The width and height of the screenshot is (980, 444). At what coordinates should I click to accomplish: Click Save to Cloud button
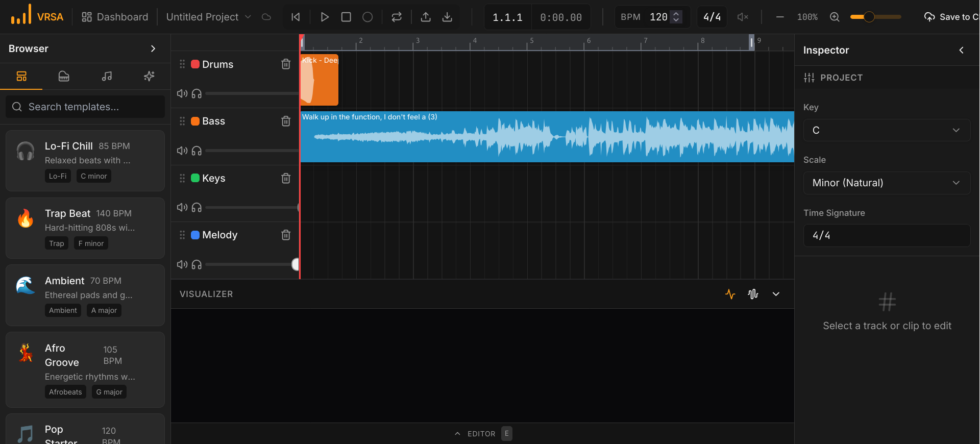coord(951,17)
